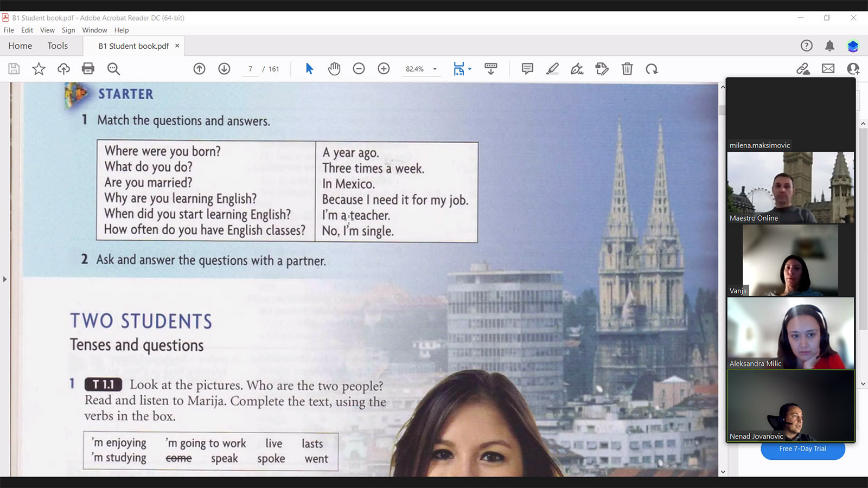Close the B1 Student book.pdf tab
868x488 pixels.
[177, 46]
